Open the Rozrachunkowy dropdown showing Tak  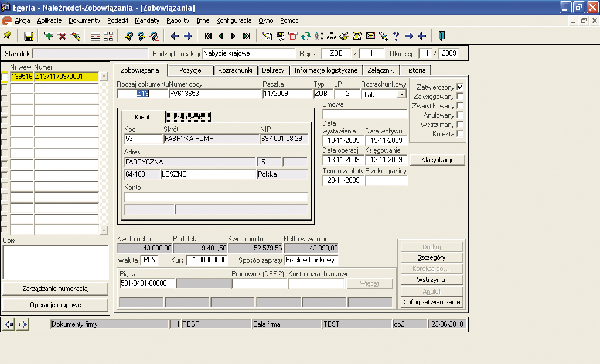click(401, 94)
